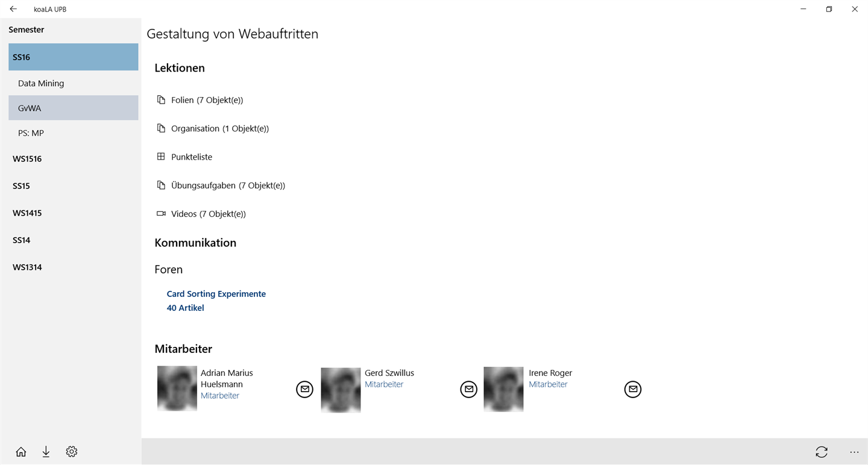Send mail to Irene Roger via envelope icon

[x=632, y=390]
